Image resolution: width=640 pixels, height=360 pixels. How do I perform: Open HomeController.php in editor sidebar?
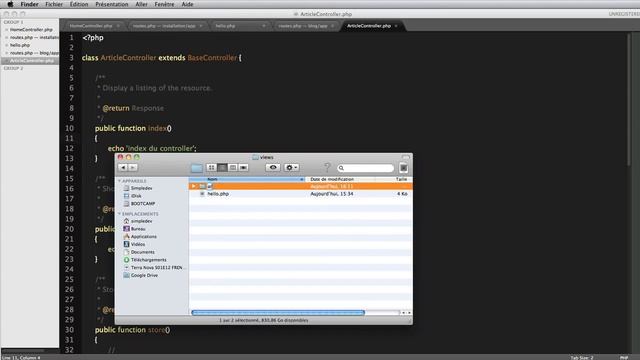click(31, 30)
